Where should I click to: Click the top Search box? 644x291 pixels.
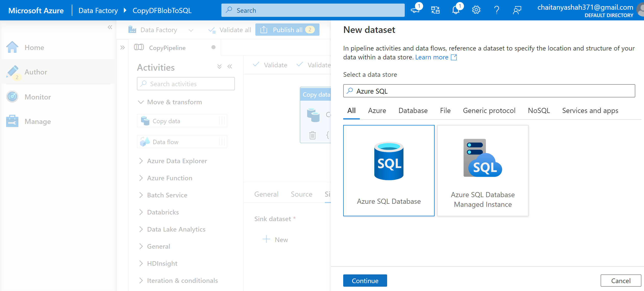[313, 10]
